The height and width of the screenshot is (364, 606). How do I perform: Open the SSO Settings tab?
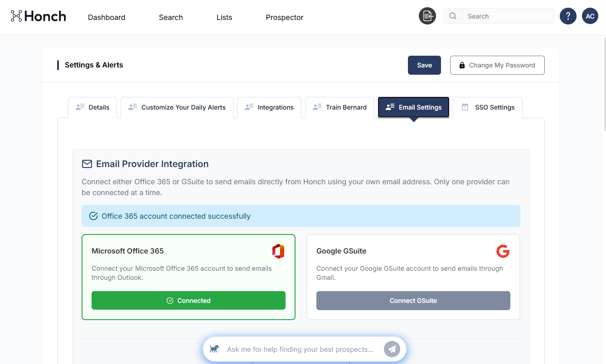point(488,107)
